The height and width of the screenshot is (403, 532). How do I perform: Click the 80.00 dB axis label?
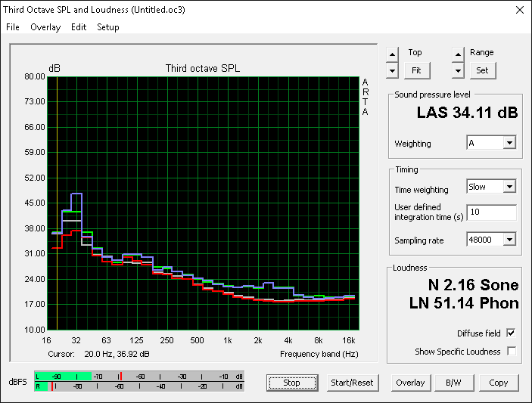[x=35, y=76]
